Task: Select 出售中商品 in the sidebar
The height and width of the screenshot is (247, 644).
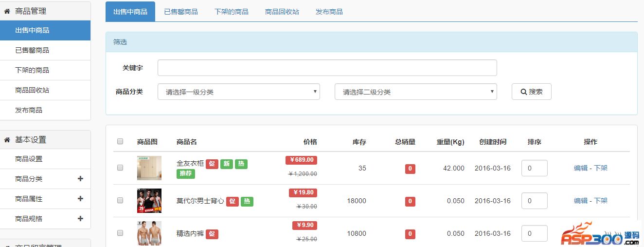Action: [45, 30]
